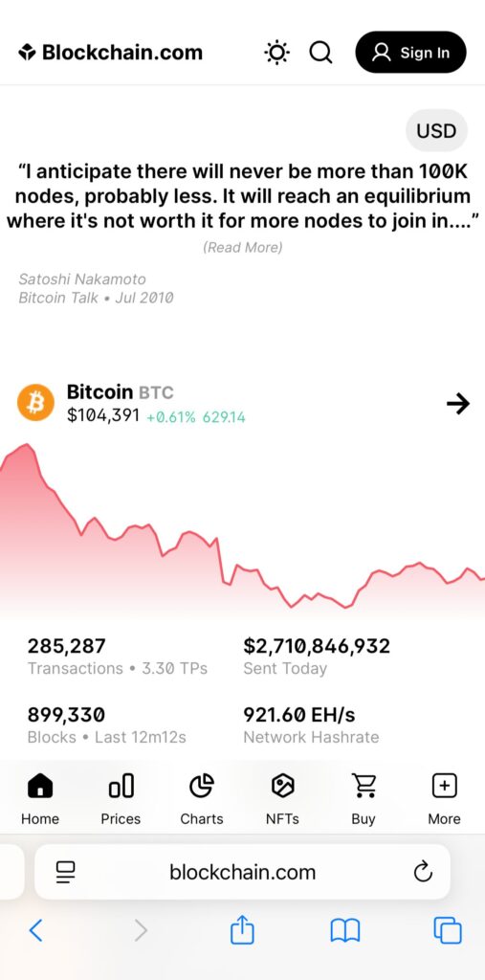
Task: Open the USD currency selector
Action: pos(437,130)
